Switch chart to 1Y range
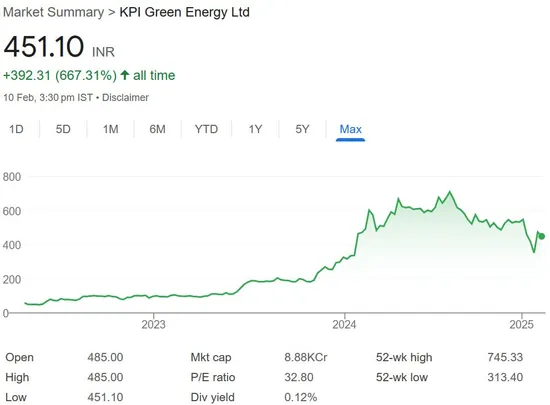The width and height of the screenshot is (550, 405). click(x=255, y=129)
